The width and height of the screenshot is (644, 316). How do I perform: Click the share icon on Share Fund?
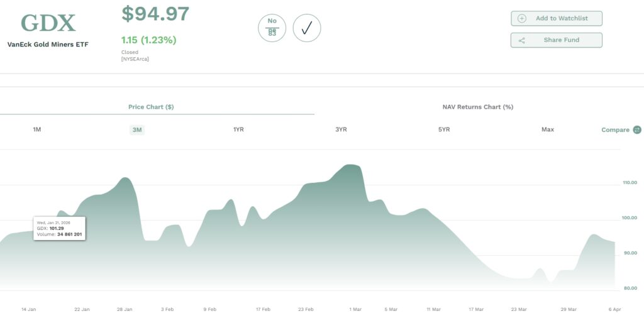point(521,40)
